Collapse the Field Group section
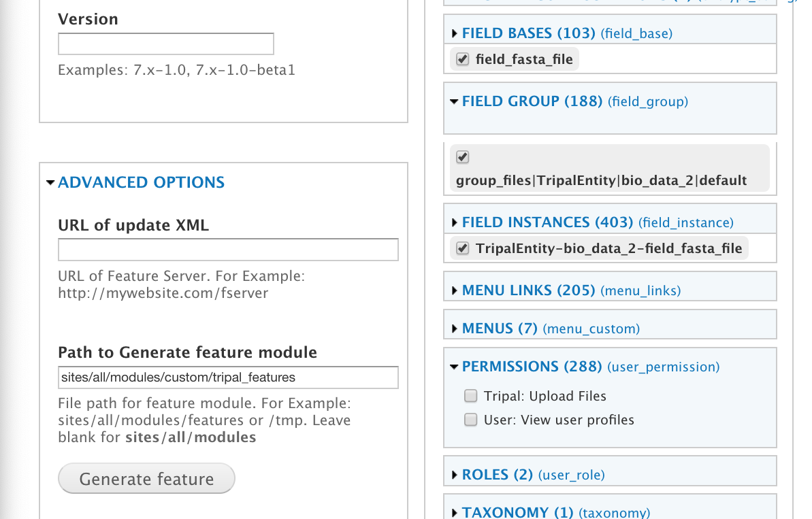Screen dimensions: 812x519 click(532, 101)
